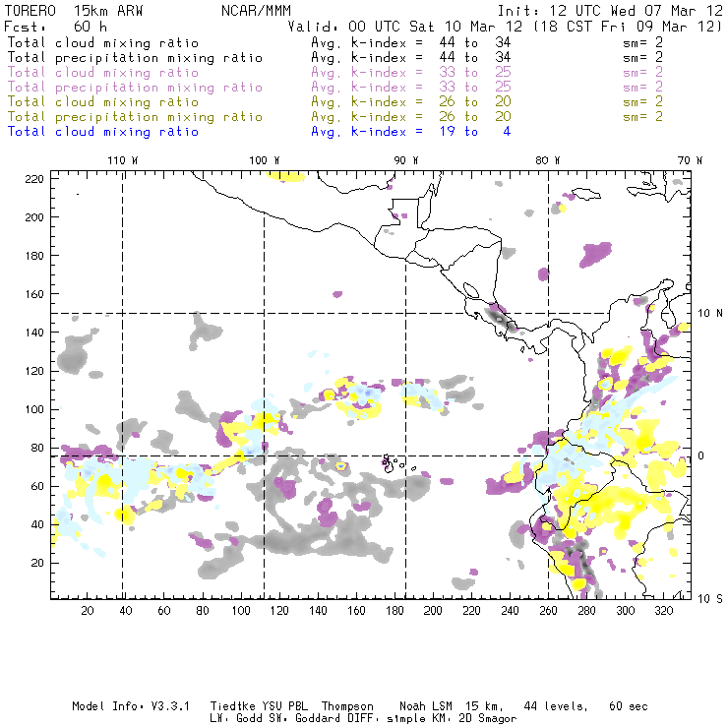Select '60' on the bottom horizontal axis
Viewport: 728px width, 728px height.
click(164, 611)
